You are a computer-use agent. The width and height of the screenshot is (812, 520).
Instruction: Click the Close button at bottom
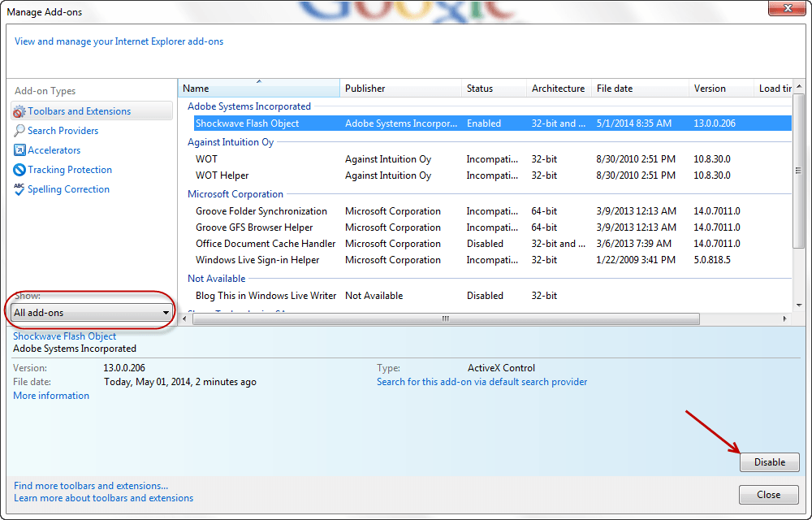click(768, 495)
